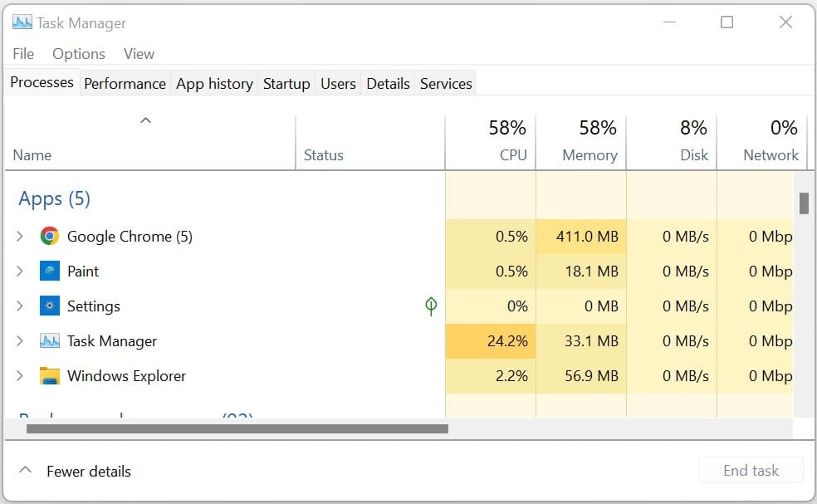Screen dimensions: 817x504
Task: Collapse view with Fewer details
Action: tap(76, 471)
